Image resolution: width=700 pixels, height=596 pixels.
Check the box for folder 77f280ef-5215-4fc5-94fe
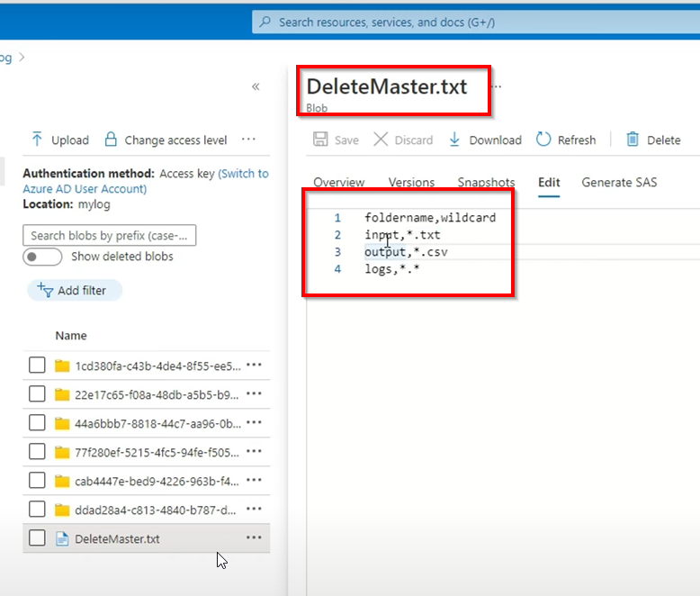tap(37, 452)
